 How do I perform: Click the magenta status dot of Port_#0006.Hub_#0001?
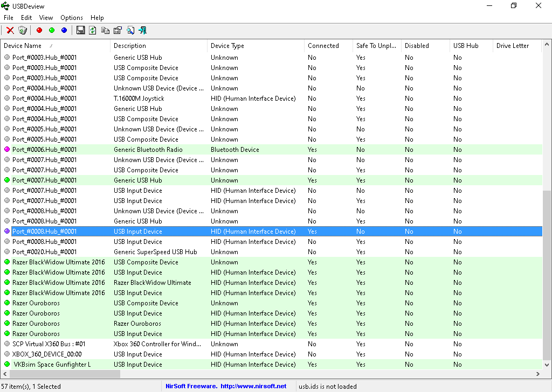pos(7,149)
